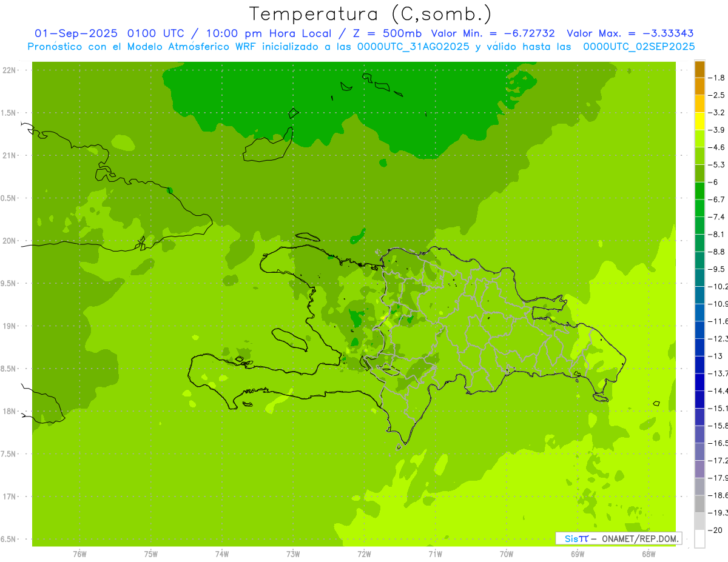The width and height of the screenshot is (728, 562).
Task: Select the dark green swatch between -6 and -6.7
Action: coord(699,191)
